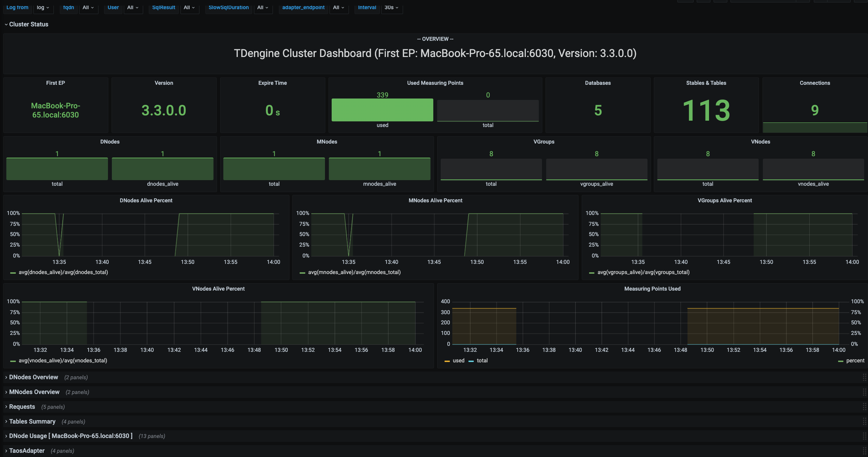Image resolution: width=868 pixels, height=457 pixels.
Task: Open the 'Log from' variable dropdown showing log
Action: pyautogui.click(x=43, y=7)
